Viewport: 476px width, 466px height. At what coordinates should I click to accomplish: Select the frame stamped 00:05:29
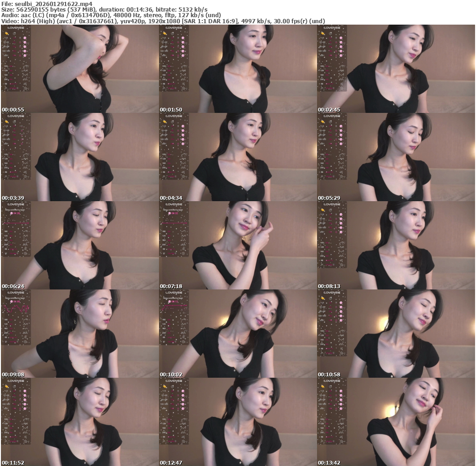396,157
